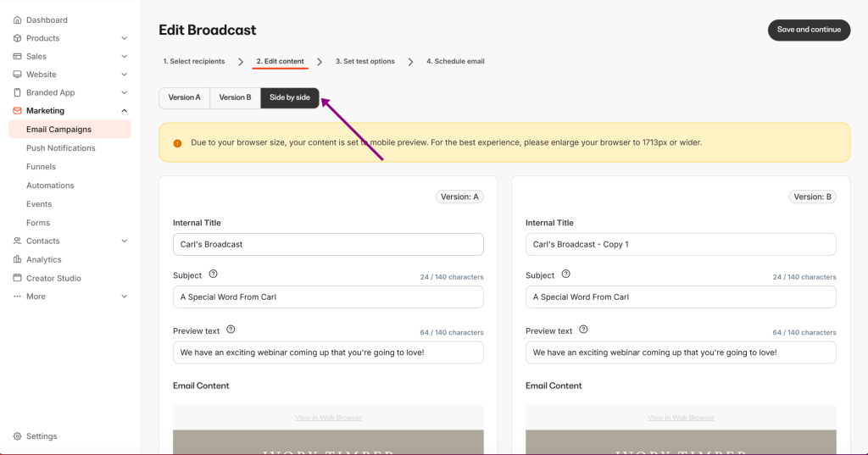Click the Settings gear icon
868x455 pixels.
click(17, 436)
